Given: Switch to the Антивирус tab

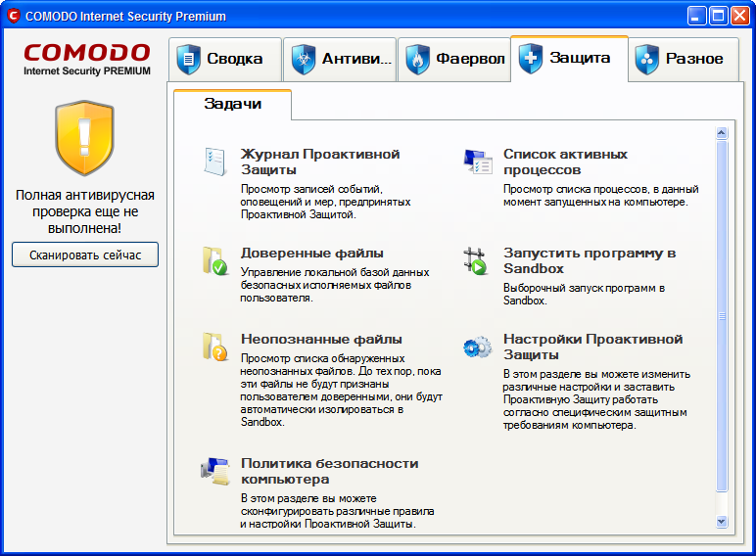Looking at the screenshot, I should point(340,60).
